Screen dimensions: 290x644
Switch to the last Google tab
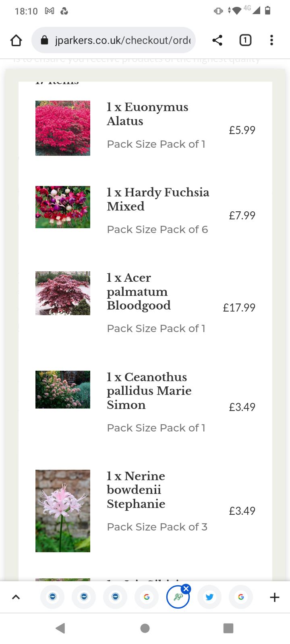pos(241,597)
